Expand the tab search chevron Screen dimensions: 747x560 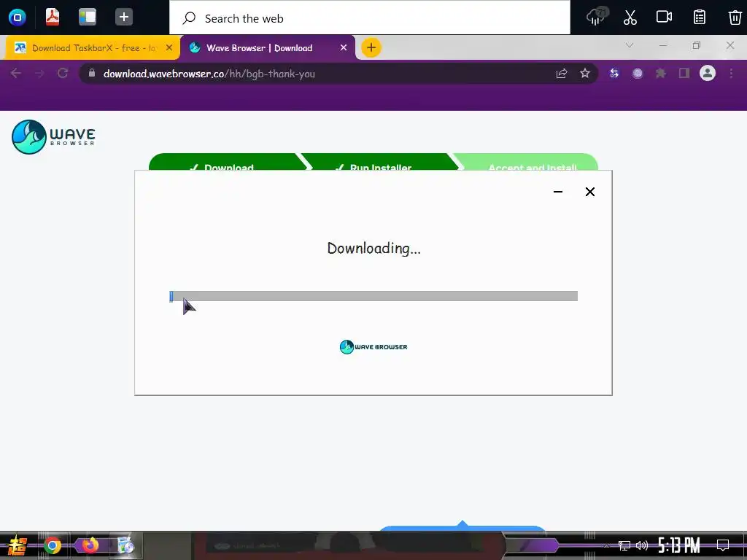(630, 45)
